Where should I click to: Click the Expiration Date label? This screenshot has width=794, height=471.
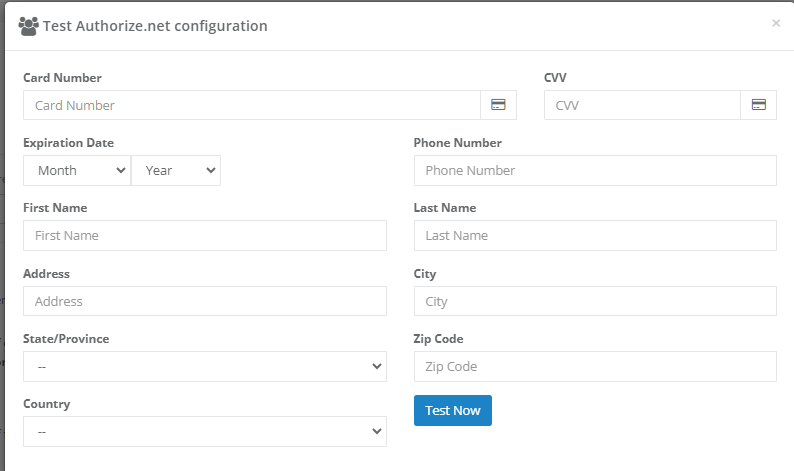click(x=68, y=143)
